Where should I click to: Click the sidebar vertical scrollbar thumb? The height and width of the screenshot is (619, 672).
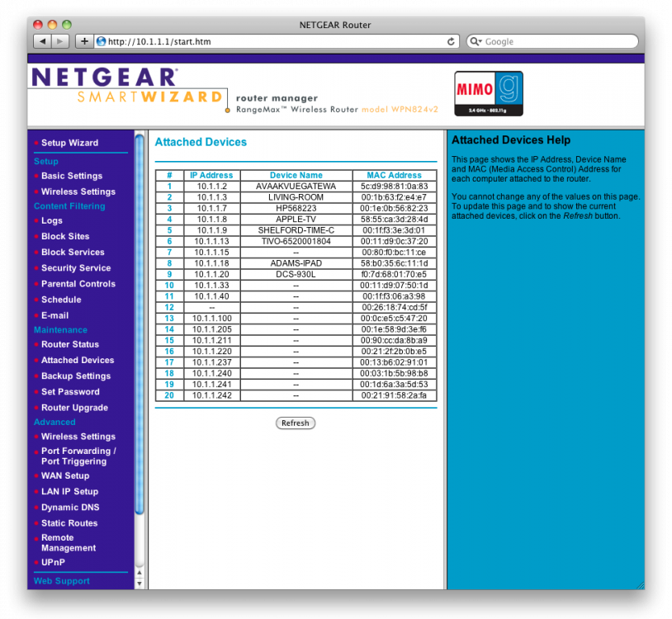point(139,330)
